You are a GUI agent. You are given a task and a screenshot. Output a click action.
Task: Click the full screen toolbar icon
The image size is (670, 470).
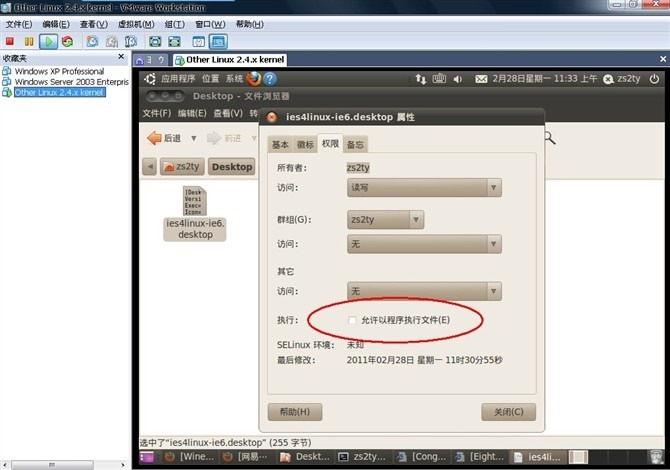tap(155, 41)
